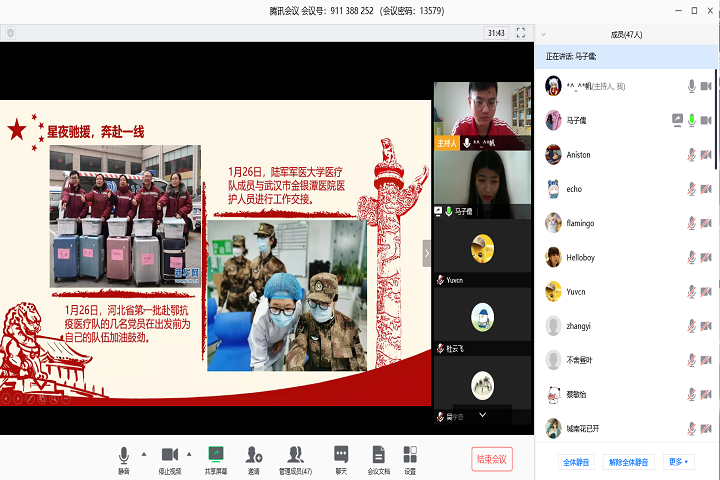Click the fullscreen icon beside the timer
Image resolution: width=720 pixels, height=480 pixels.
[521, 33]
